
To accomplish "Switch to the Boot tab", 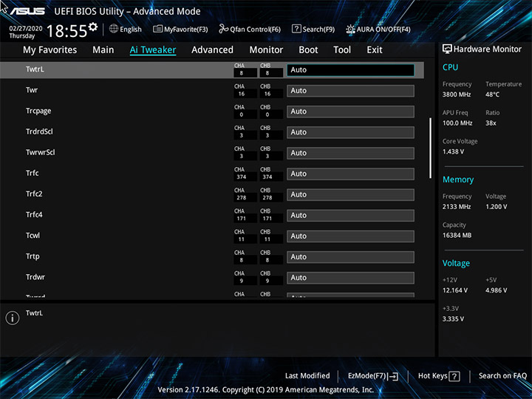I will [x=308, y=50].
